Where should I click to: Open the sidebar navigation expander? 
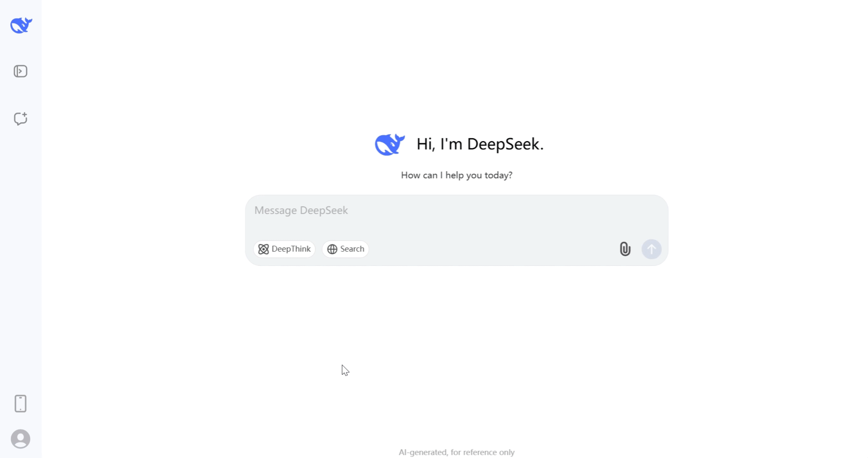click(x=21, y=71)
